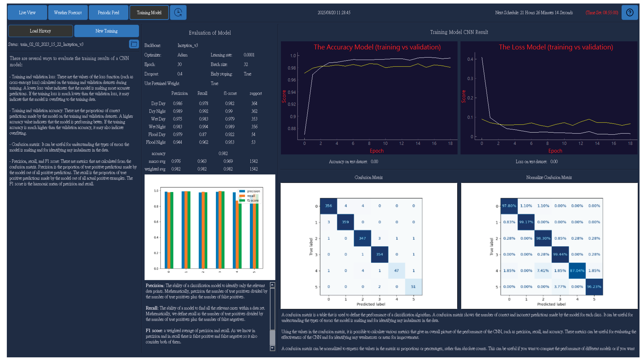Select the Training Model tab
The image size is (644, 363).
tap(149, 12)
